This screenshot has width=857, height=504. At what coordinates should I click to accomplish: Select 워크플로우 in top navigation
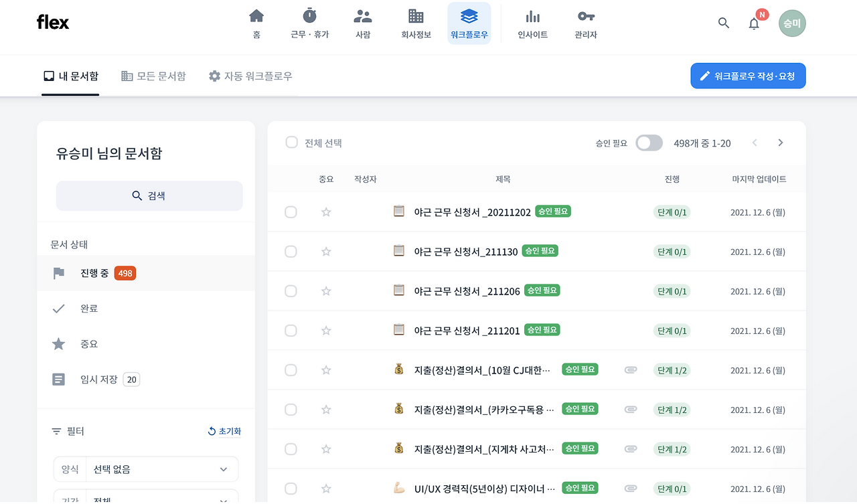[x=469, y=23]
